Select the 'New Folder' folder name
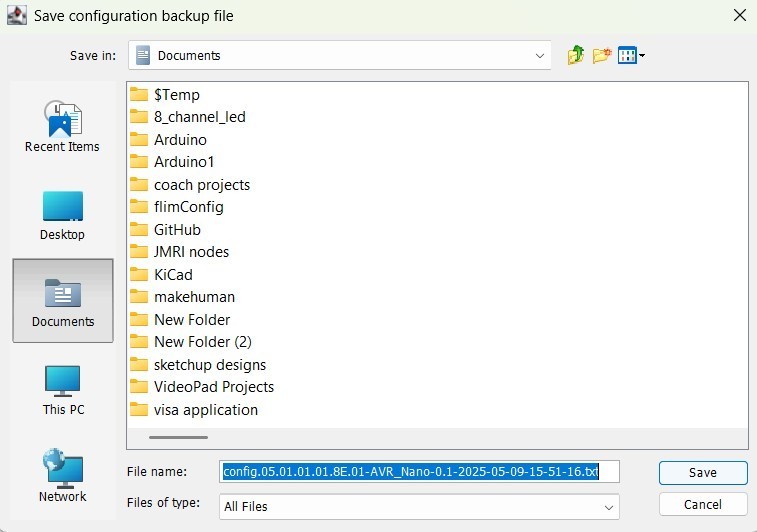The image size is (757, 532). point(192,319)
